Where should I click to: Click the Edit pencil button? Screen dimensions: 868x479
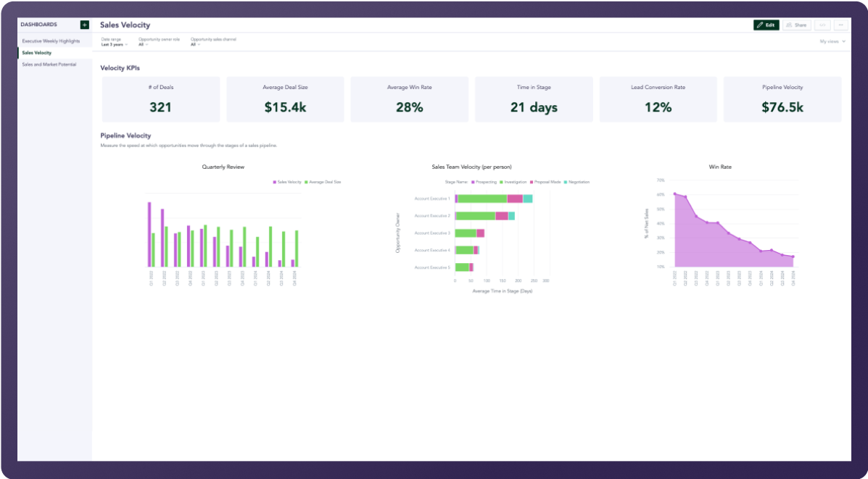[x=766, y=25]
